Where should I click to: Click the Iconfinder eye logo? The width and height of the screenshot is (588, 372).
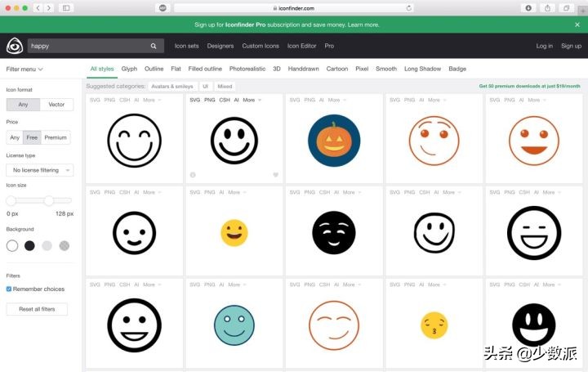[x=14, y=46]
